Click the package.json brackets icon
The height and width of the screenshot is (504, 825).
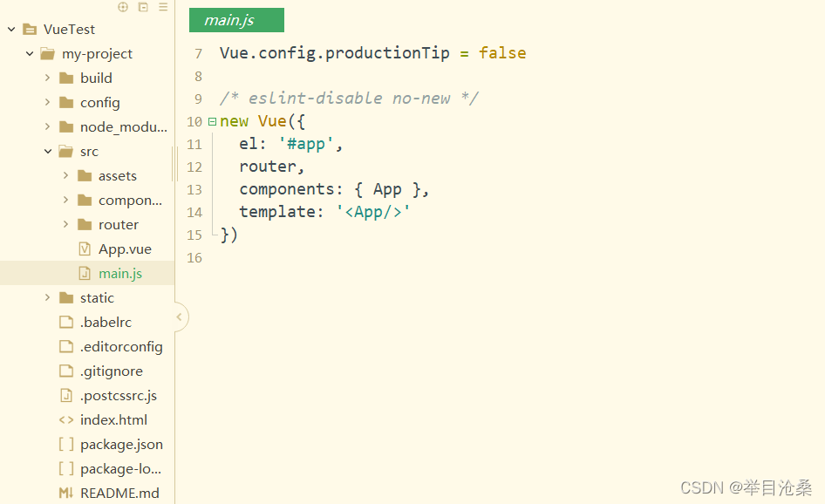pos(66,444)
